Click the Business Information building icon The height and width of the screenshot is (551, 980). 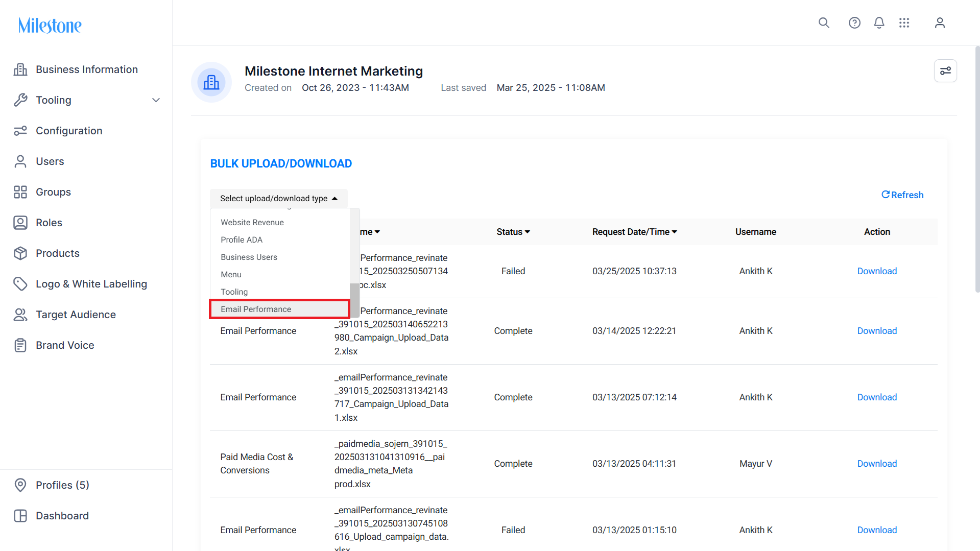(x=20, y=69)
